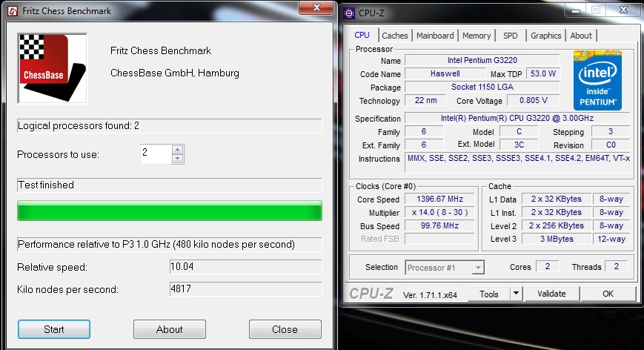Click the Specification field text

coord(517,119)
